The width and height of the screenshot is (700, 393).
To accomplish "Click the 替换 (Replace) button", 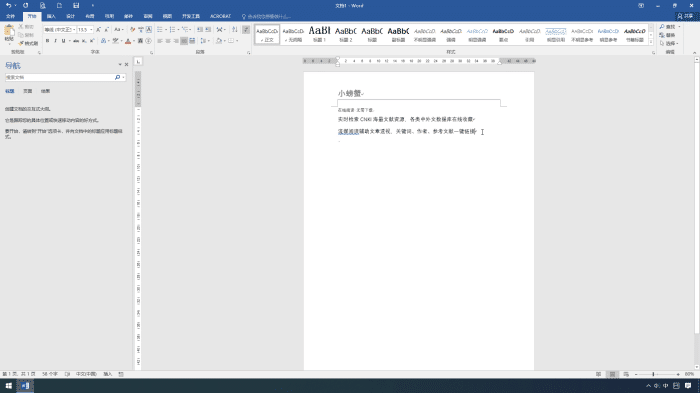I will point(668,35).
